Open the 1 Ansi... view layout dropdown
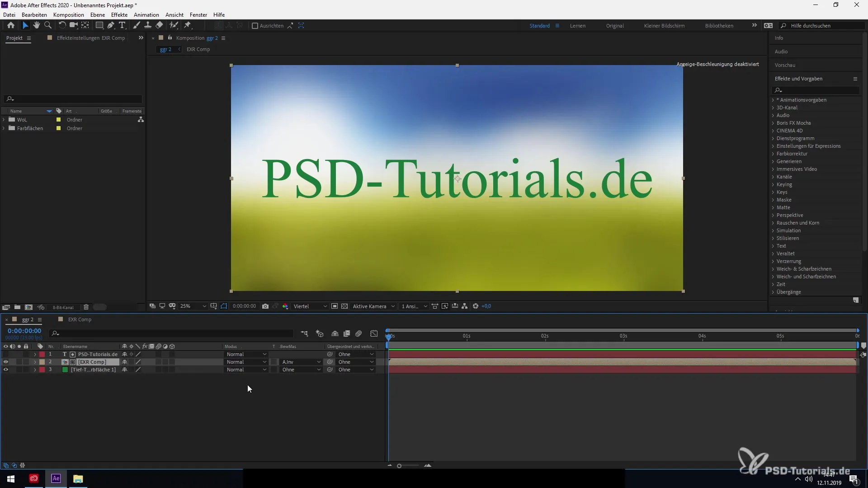This screenshot has height=488, width=868. pyautogui.click(x=414, y=306)
